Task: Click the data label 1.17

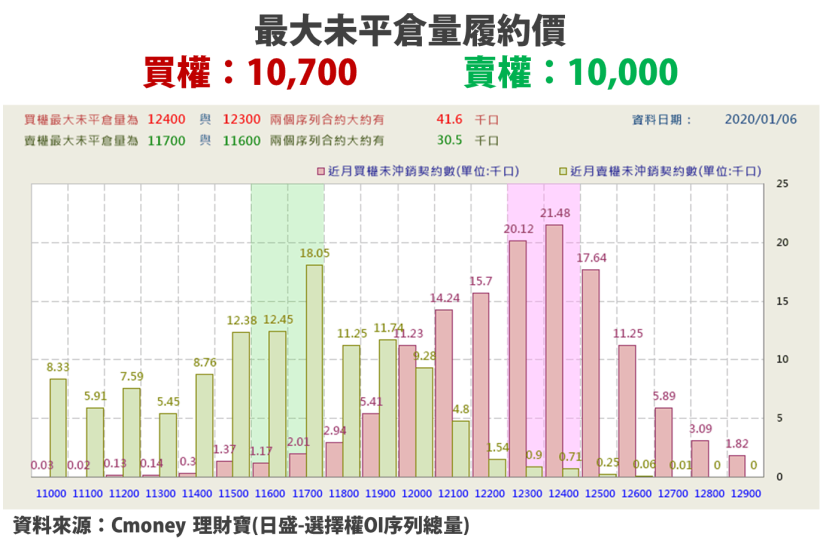Action: tap(261, 451)
